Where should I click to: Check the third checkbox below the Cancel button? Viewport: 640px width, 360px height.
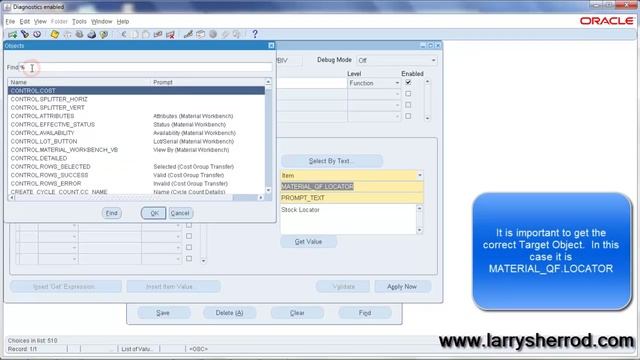189,247
